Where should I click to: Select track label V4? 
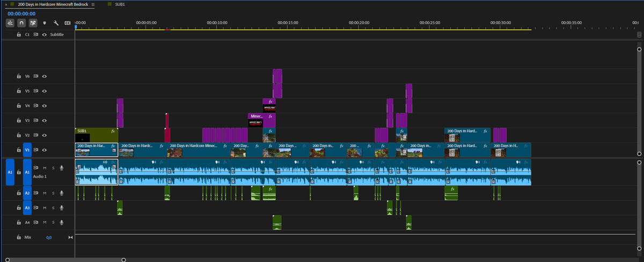pyautogui.click(x=27, y=106)
